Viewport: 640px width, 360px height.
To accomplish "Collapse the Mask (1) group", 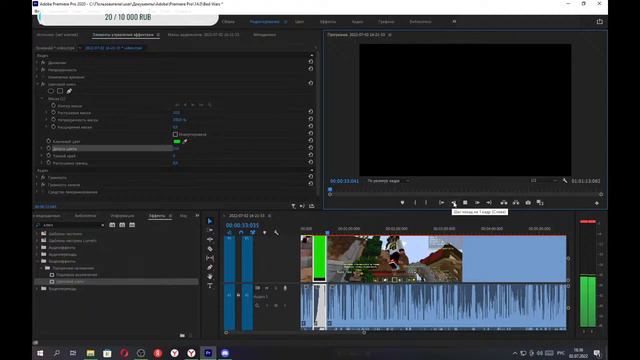I will (42, 98).
